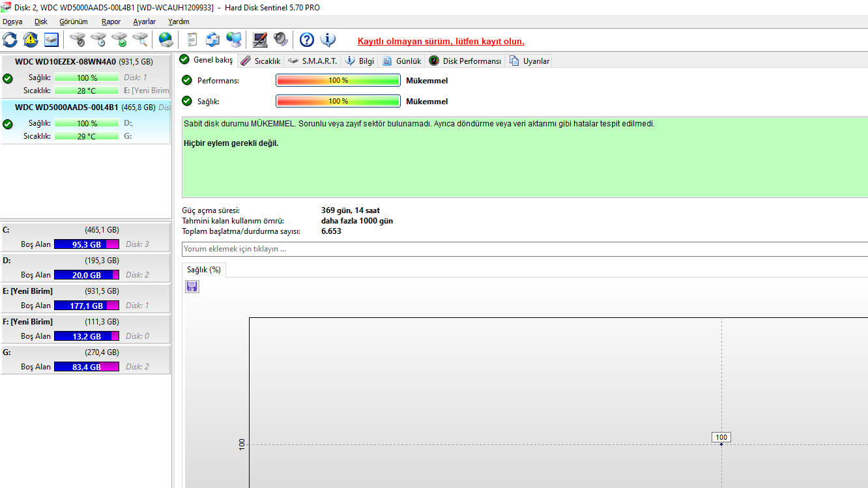Click the power-on time value '369 gün, 14 saat'
Screen dimensions: 868x488
point(351,210)
